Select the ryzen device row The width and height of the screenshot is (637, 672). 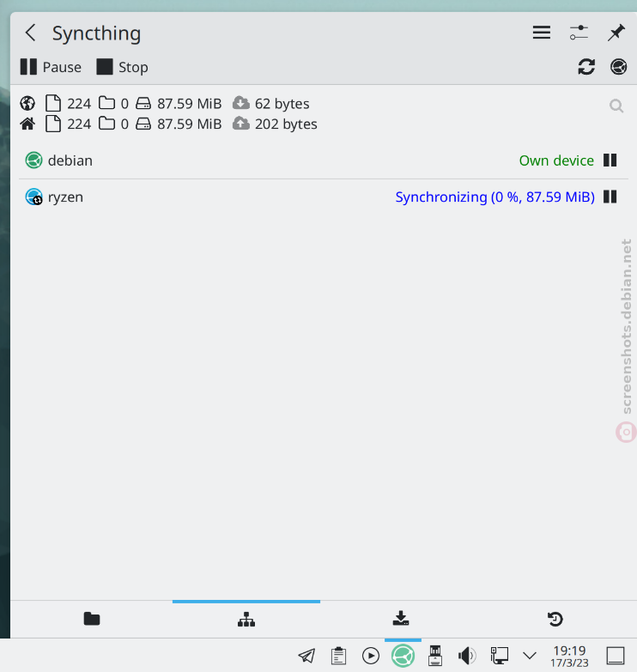[323, 197]
